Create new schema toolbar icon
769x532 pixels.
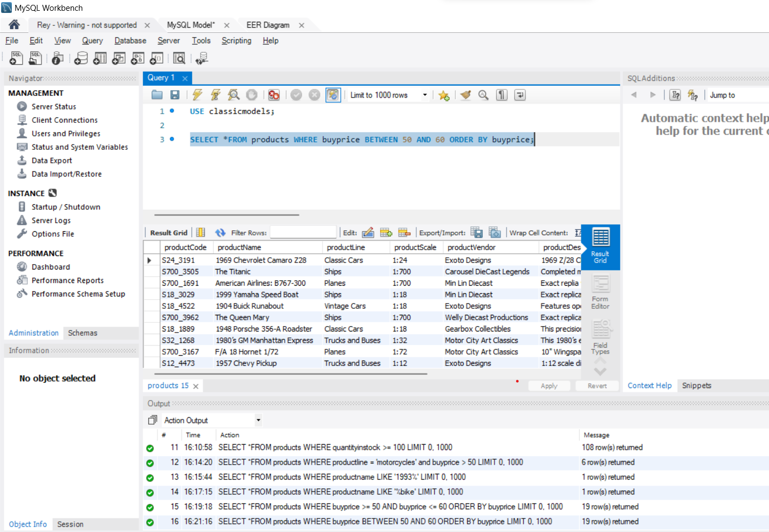coord(81,58)
